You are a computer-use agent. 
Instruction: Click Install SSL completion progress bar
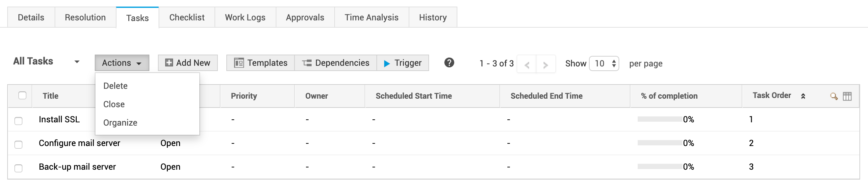(x=659, y=119)
